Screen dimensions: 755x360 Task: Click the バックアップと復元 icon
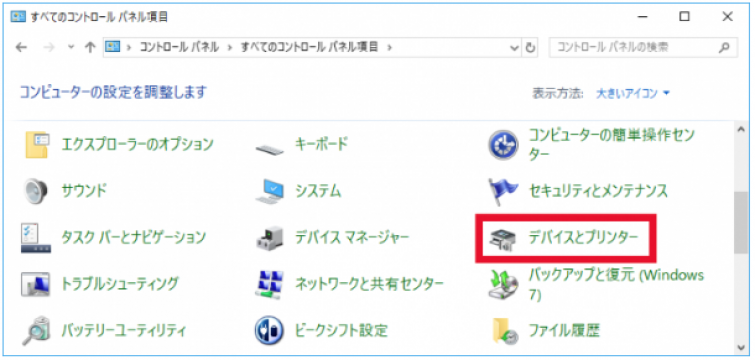pyautogui.click(x=503, y=285)
